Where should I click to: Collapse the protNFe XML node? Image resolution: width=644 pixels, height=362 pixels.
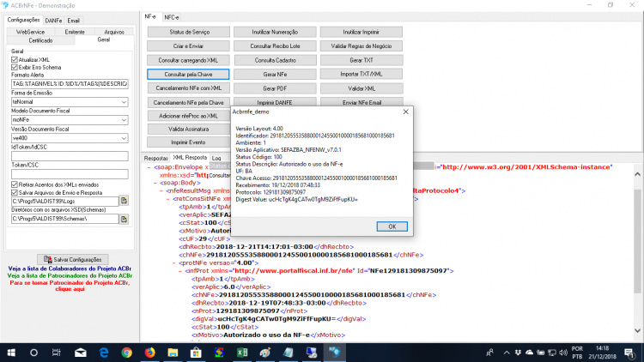click(x=174, y=262)
